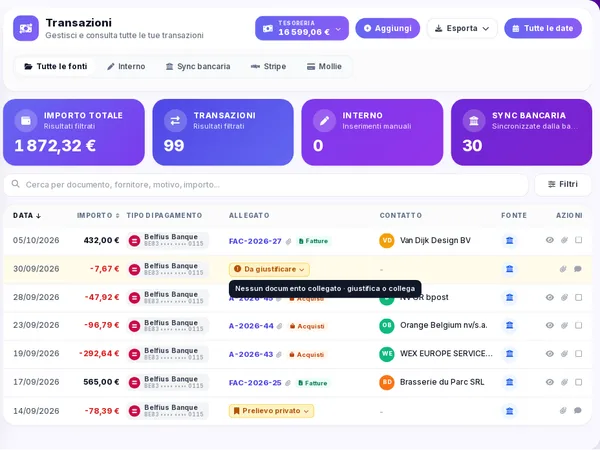Click the arrows icon on Transazioni card
Screen dimensions: 600x450
click(175, 121)
